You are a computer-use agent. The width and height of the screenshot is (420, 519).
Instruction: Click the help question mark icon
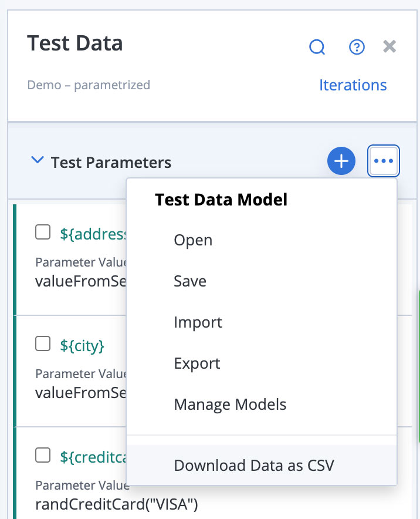[x=357, y=47]
